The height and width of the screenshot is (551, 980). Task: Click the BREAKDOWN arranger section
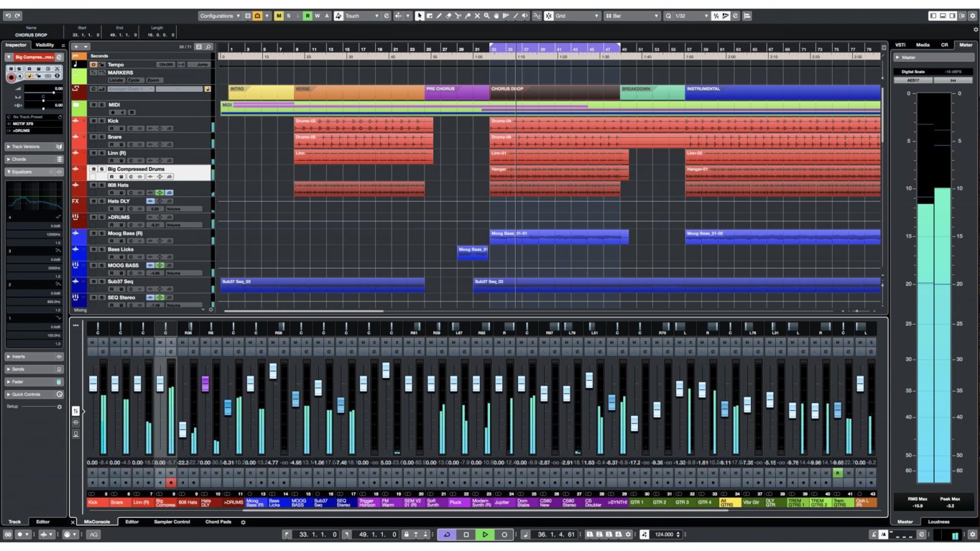point(652,92)
